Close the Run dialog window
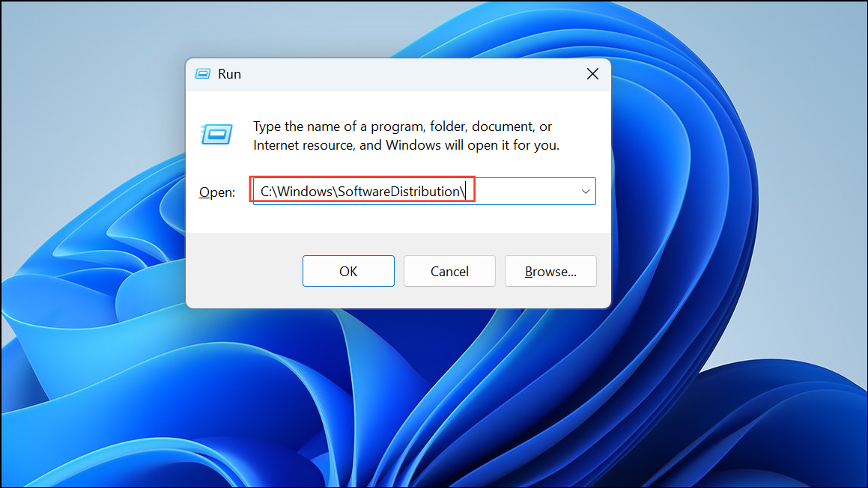The width and height of the screenshot is (868, 488). (x=592, y=73)
